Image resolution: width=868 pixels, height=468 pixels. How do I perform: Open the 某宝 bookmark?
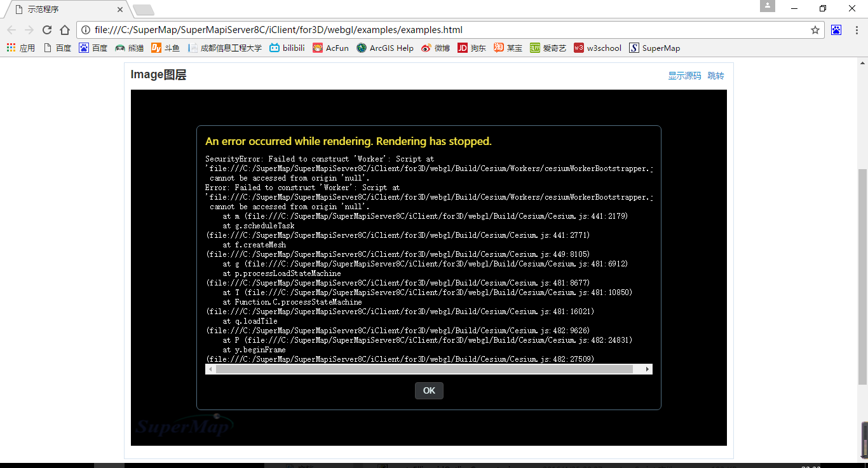[508, 48]
